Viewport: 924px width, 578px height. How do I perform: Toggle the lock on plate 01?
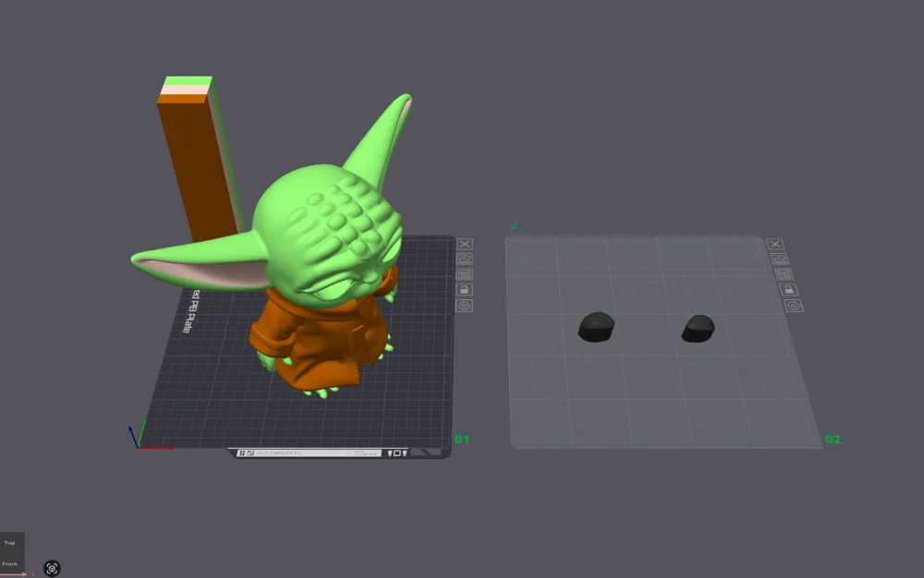pyautogui.click(x=465, y=290)
